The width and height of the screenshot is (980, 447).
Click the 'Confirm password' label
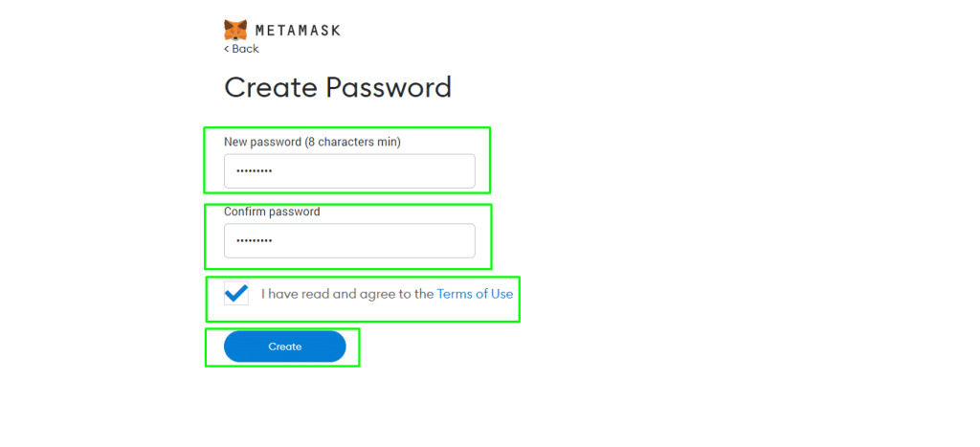(272, 212)
